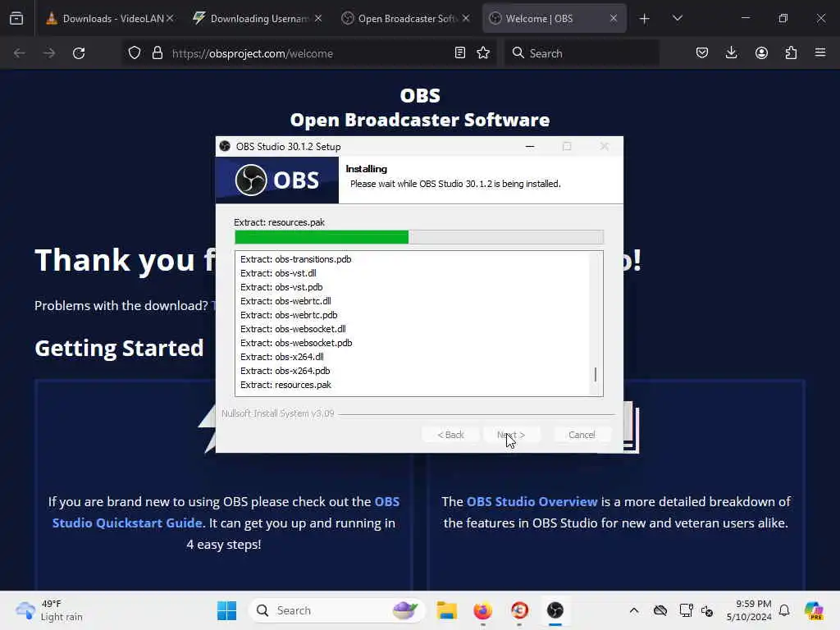
Task: Click OBS logo in Setup header
Action: coord(277,180)
